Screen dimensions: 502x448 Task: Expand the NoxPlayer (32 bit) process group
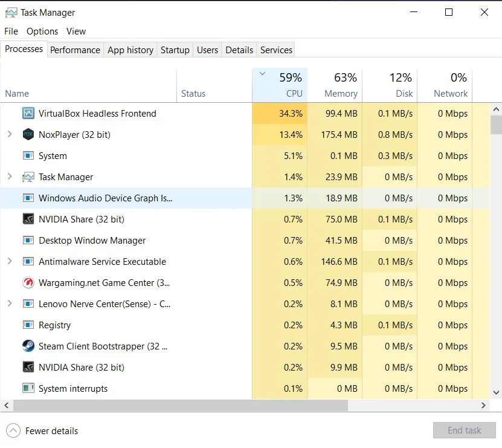pos(10,134)
